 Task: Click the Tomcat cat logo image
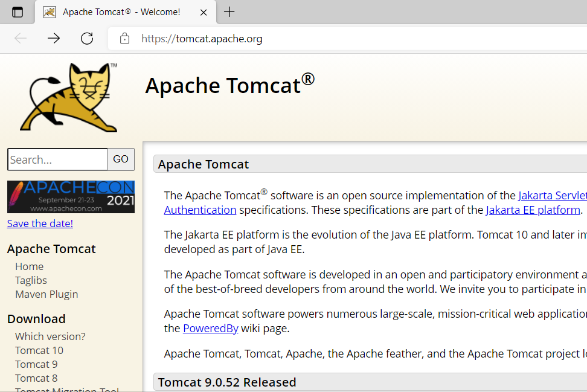(69, 97)
